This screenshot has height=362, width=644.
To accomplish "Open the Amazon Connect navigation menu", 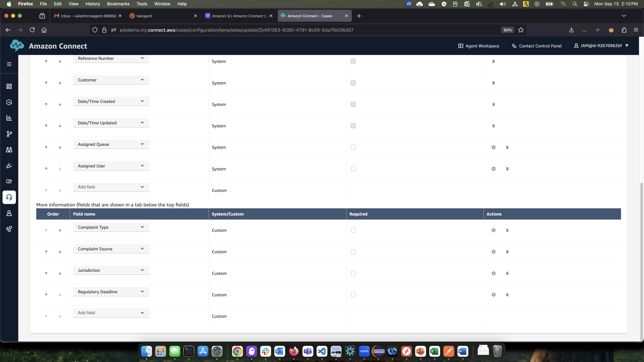I will point(9,64).
